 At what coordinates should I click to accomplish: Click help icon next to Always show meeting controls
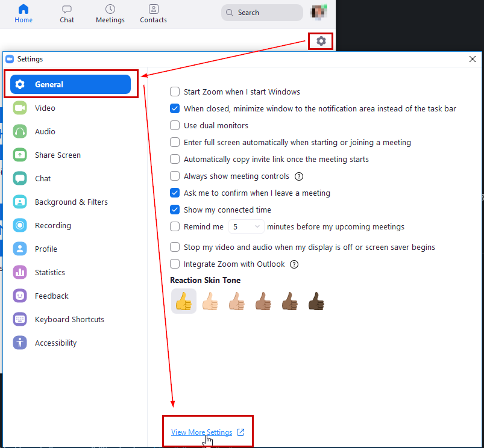299,176
